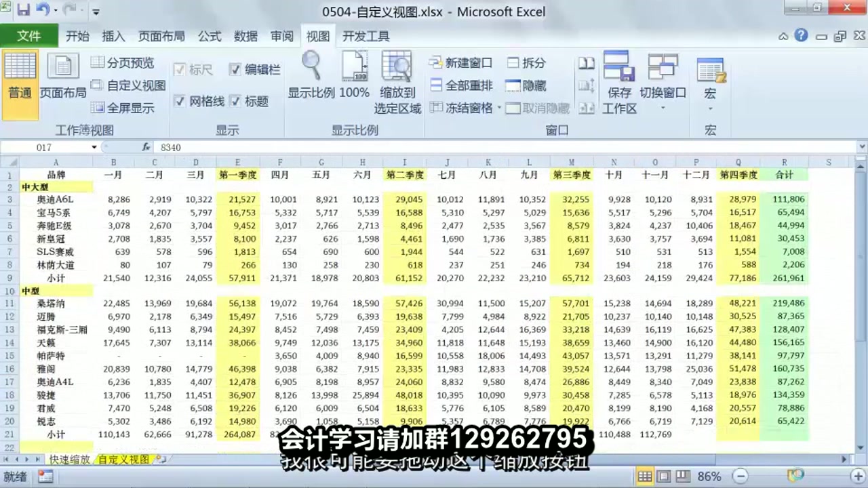This screenshot has width=868, height=488.
Task: Open 切换窗口 switch windows dropdown
Action: (x=663, y=83)
